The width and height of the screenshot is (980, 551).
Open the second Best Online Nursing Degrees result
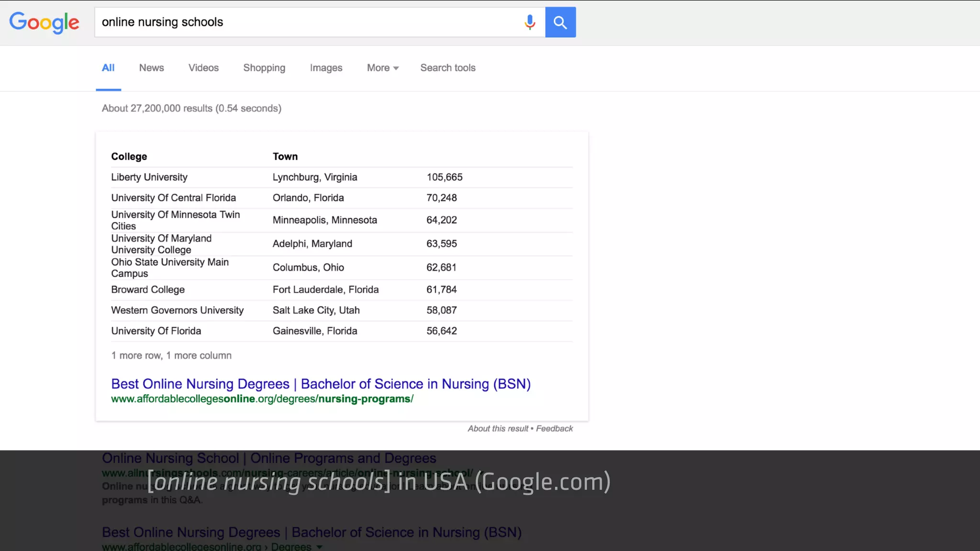coord(312,532)
